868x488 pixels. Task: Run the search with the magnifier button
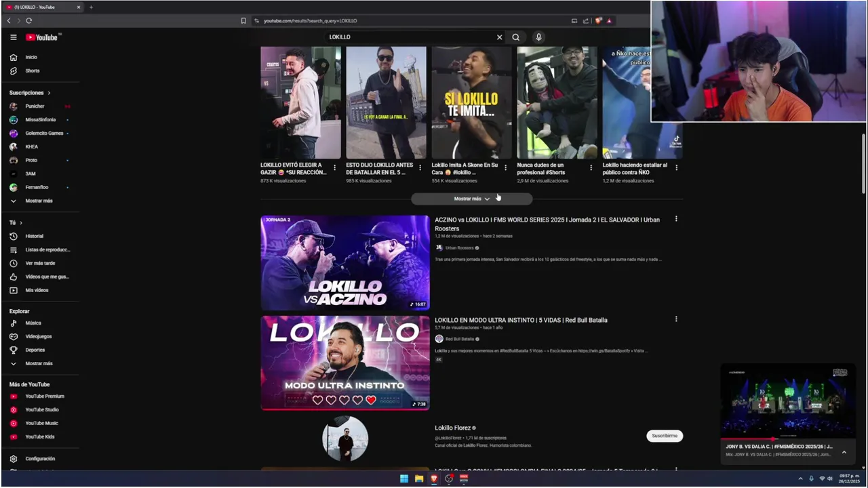click(516, 37)
